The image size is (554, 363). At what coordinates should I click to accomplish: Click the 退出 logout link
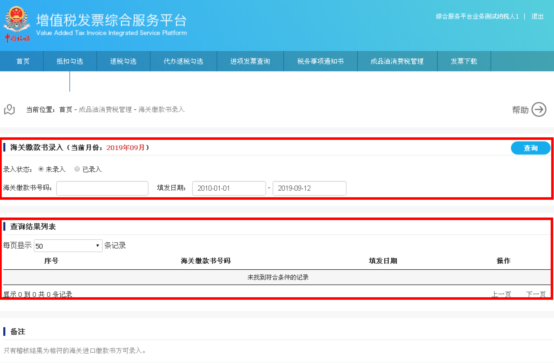point(537,16)
